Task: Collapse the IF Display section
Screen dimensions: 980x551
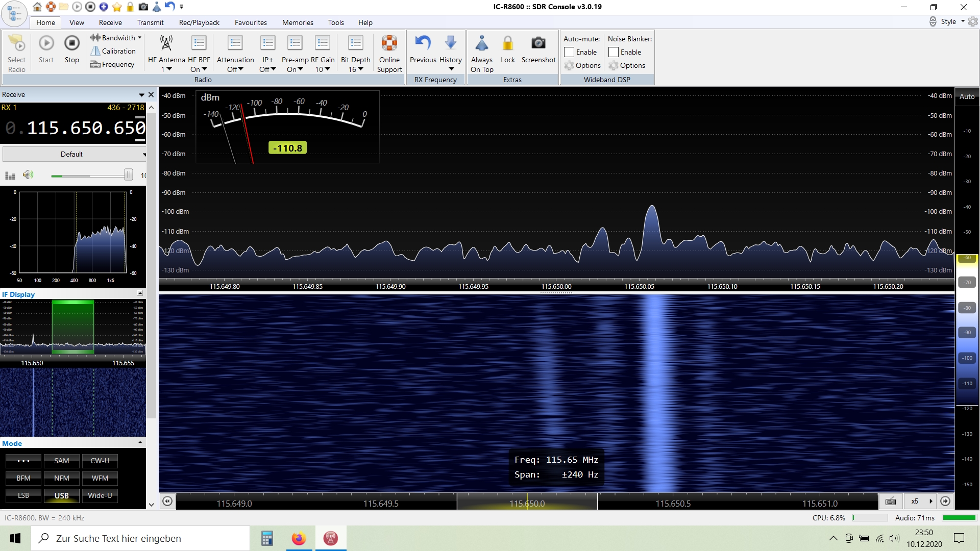Action: [x=140, y=293]
